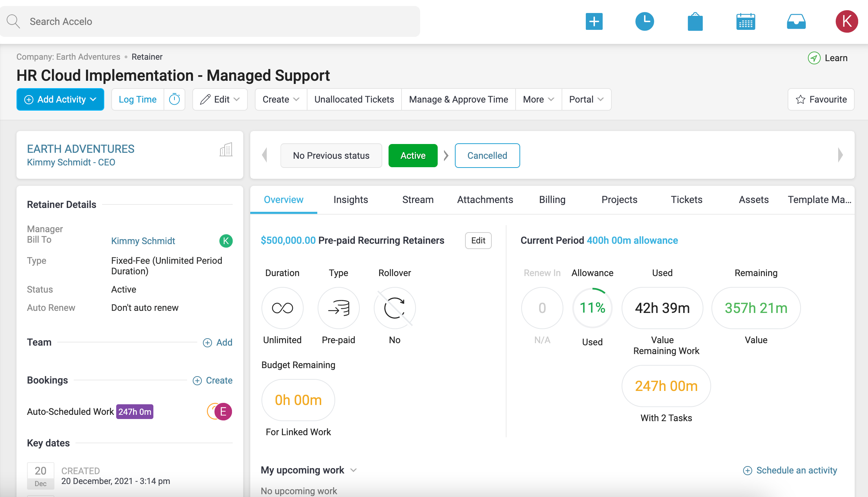Click the chevron between Active and Cancelled
The height and width of the screenshot is (497, 868).
[446, 155]
